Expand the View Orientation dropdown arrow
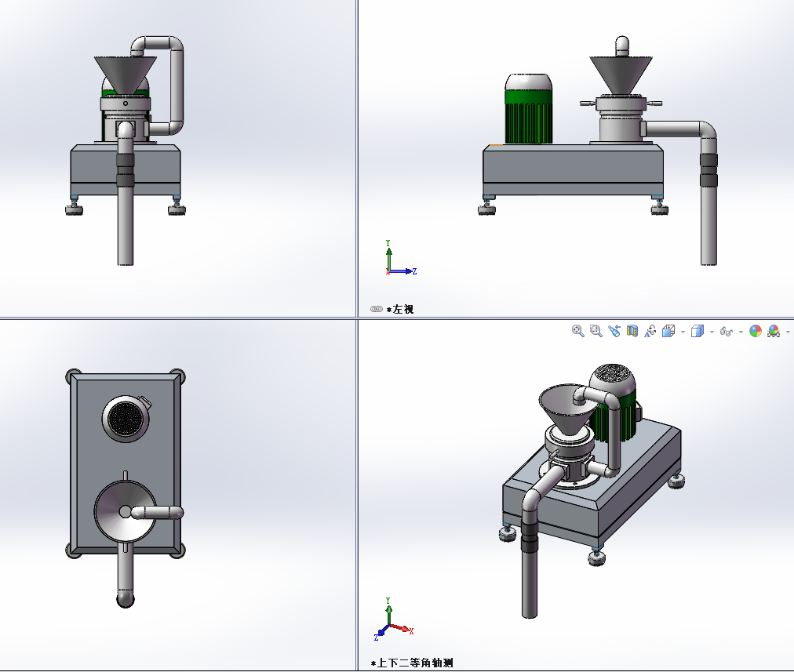 (683, 332)
